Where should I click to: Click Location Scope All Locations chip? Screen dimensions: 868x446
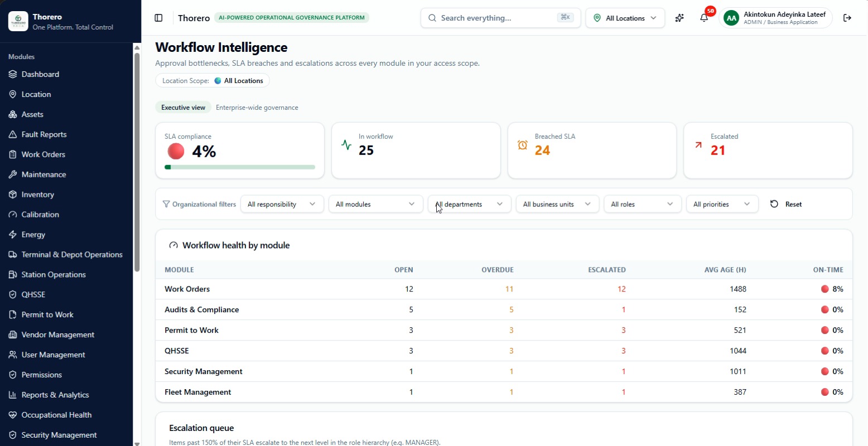pyautogui.click(x=213, y=81)
